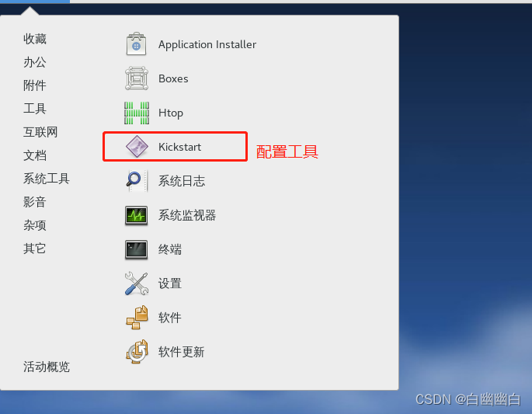Viewport: 532px width, 414px height.
Task: Click the Boxes label text
Action: pyautogui.click(x=173, y=78)
